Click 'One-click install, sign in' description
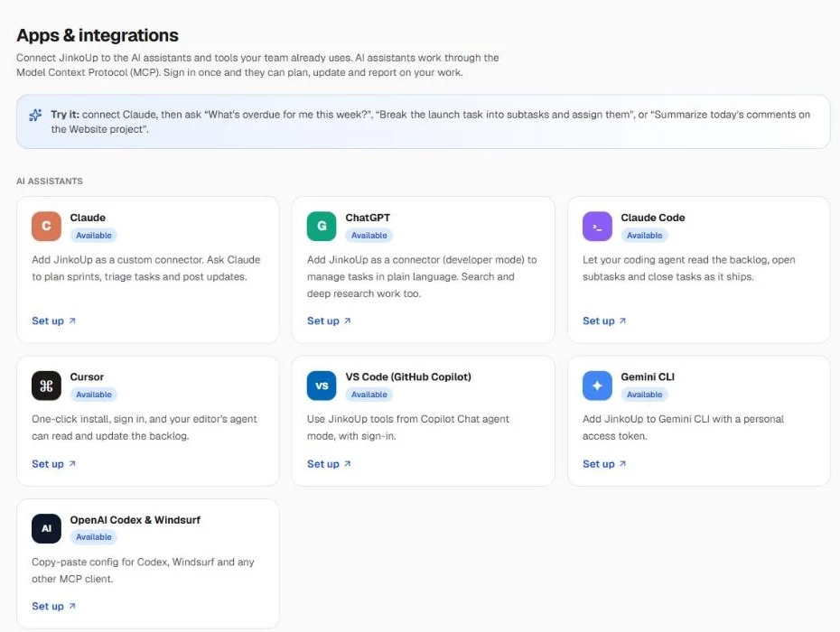 pos(145,427)
